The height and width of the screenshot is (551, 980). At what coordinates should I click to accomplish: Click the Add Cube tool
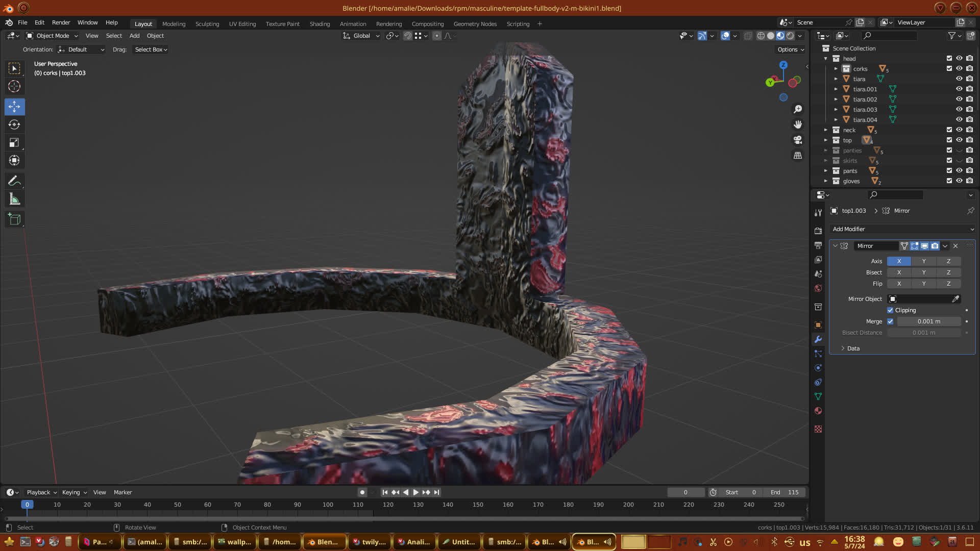click(14, 219)
